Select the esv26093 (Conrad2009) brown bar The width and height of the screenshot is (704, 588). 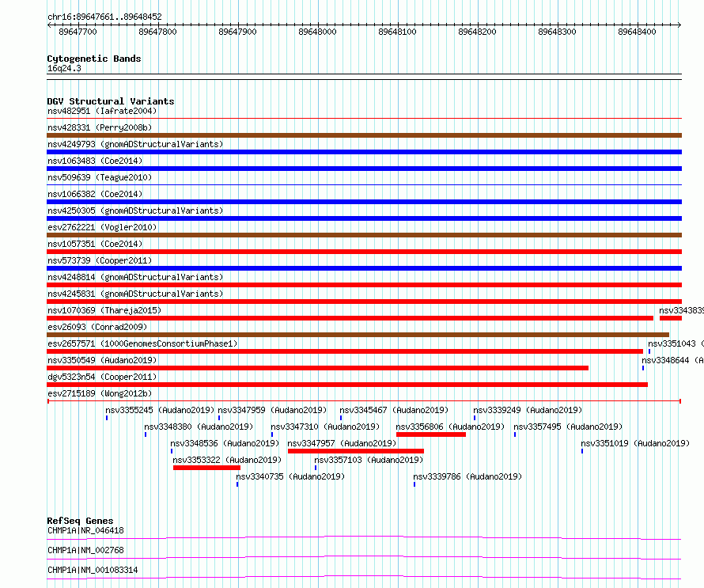coord(358,335)
